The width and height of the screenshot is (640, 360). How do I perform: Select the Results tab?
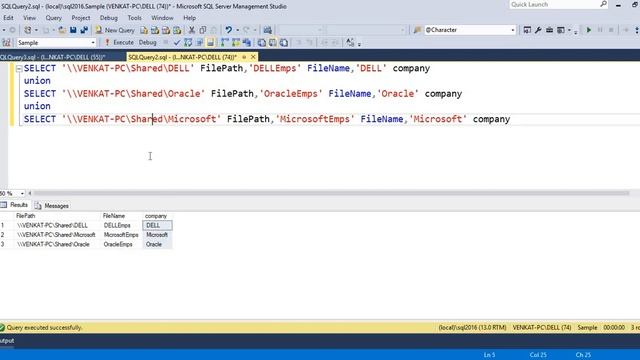(x=15, y=205)
